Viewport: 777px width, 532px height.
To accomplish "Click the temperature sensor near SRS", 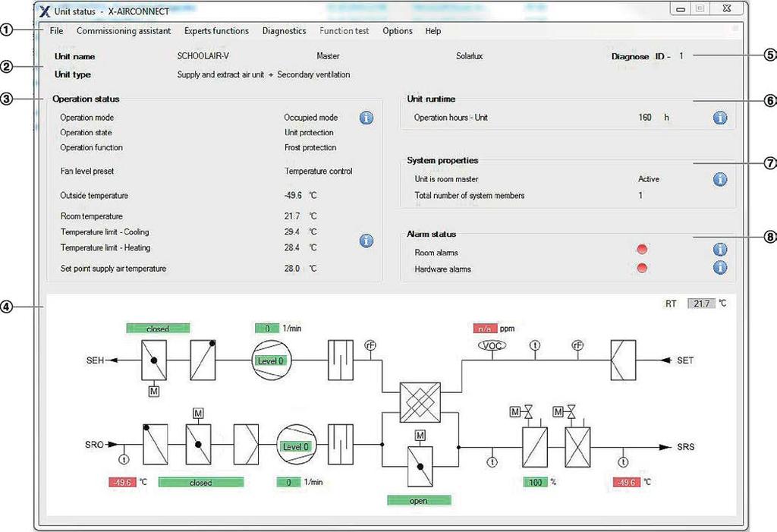I will (x=623, y=462).
